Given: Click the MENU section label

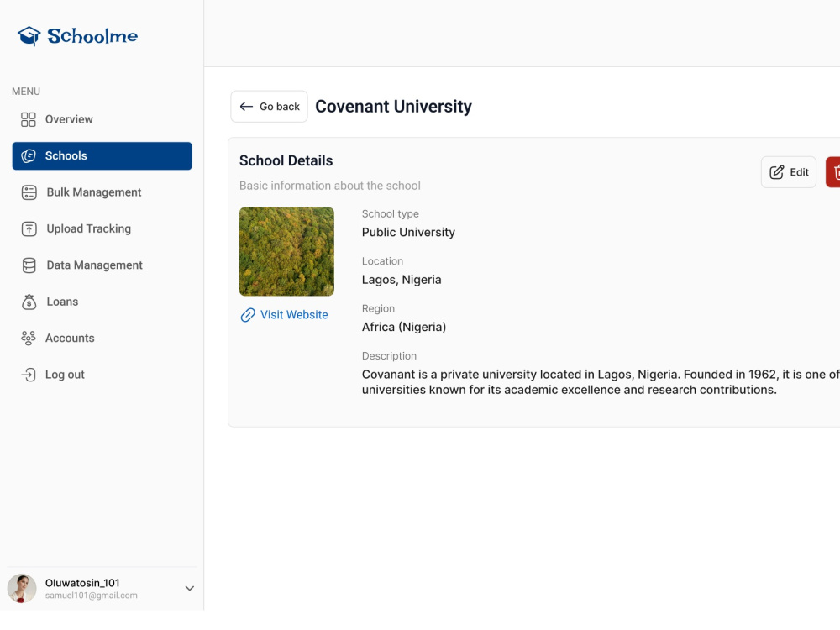Looking at the screenshot, I should tap(26, 92).
